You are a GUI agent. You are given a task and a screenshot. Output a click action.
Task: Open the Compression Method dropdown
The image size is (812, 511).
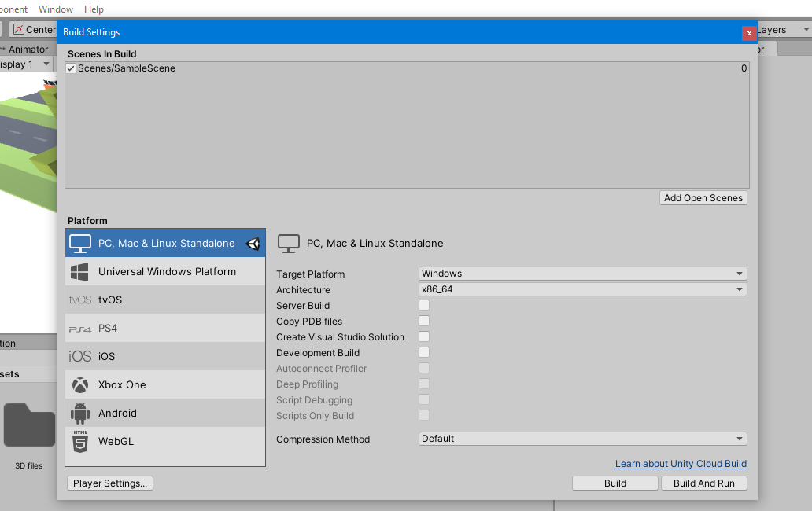pyautogui.click(x=582, y=439)
